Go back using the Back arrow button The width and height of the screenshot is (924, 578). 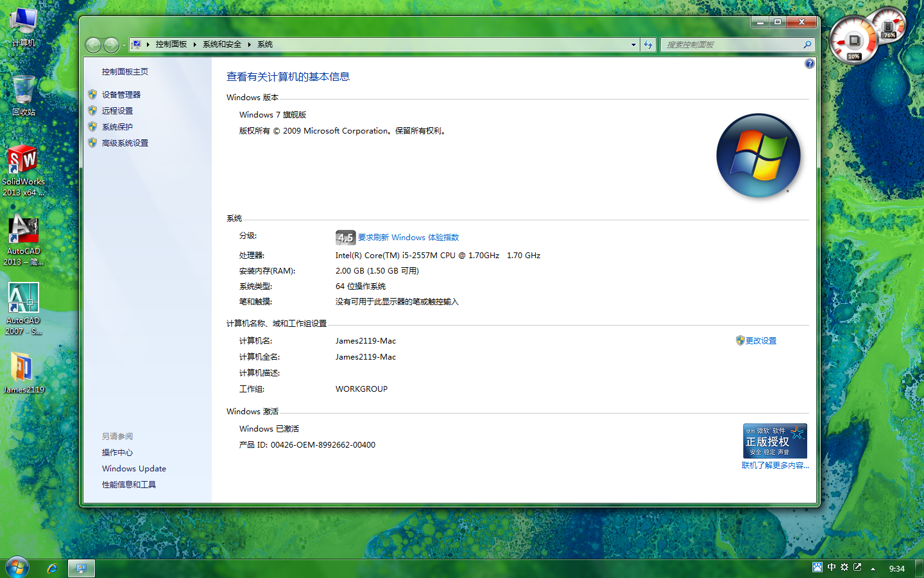[94, 44]
